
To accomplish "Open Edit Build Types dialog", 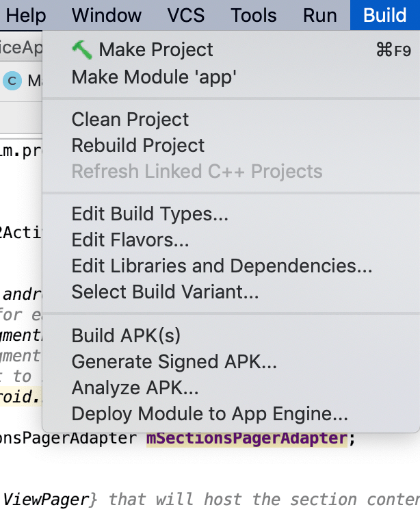I will point(150,214).
